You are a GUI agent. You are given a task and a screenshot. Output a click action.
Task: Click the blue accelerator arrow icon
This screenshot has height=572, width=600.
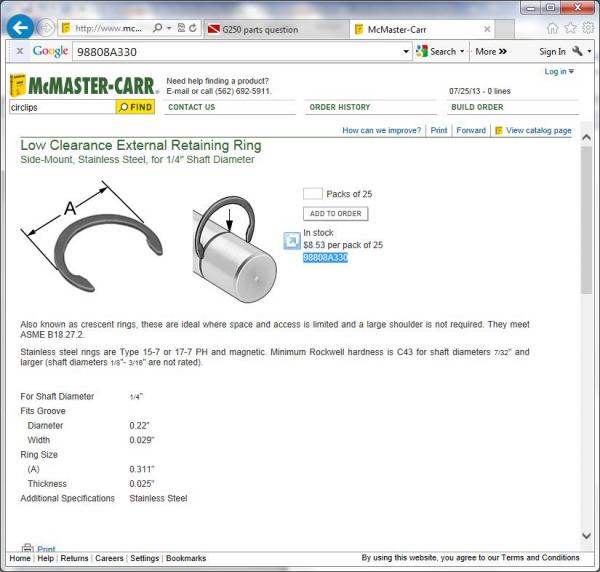291,240
